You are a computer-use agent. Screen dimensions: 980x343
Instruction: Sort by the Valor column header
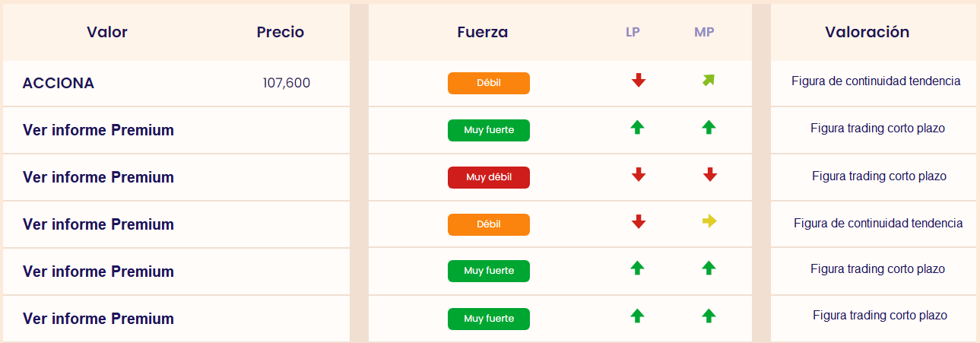(x=107, y=32)
